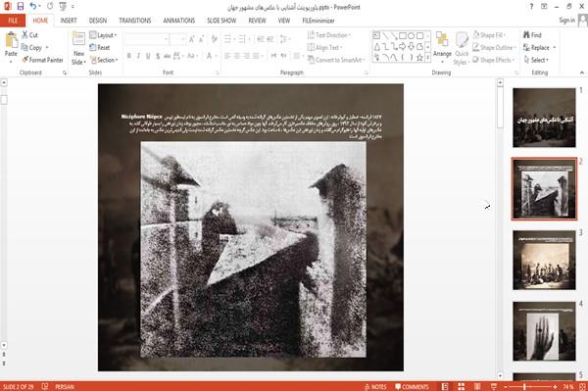The width and height of the screenshot is (588, 391).
Task: Open the Select dropdown
Action: click(536, 60)
